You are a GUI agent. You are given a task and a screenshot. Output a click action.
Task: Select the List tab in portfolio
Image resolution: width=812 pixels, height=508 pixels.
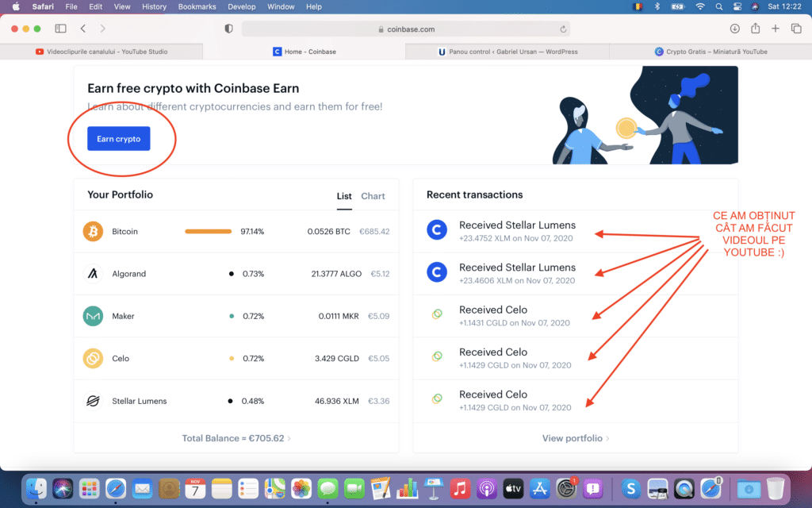(x=344, y=196)
